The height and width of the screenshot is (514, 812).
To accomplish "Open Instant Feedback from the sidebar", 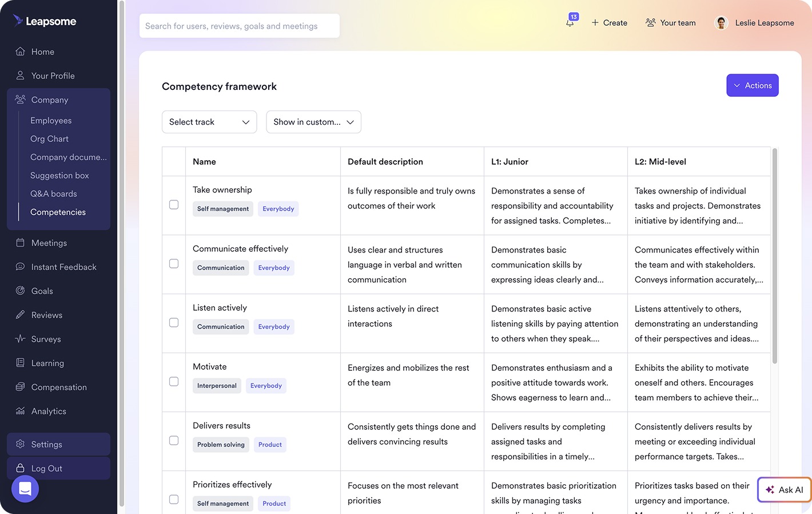I will tap(20, 267).
